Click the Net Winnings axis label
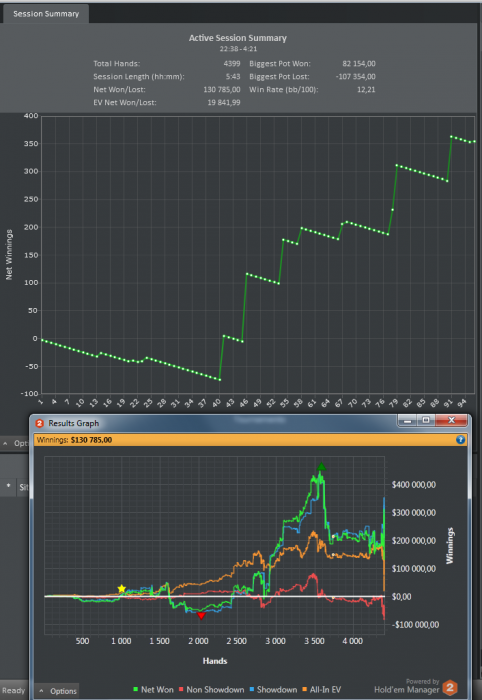The image size is (482, 700). pos(8,255)
